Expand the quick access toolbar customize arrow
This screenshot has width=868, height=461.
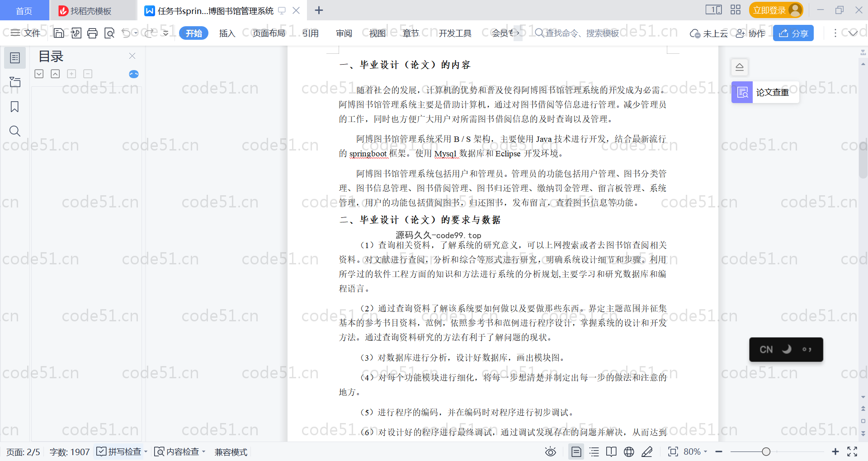[x=166, y=33]
